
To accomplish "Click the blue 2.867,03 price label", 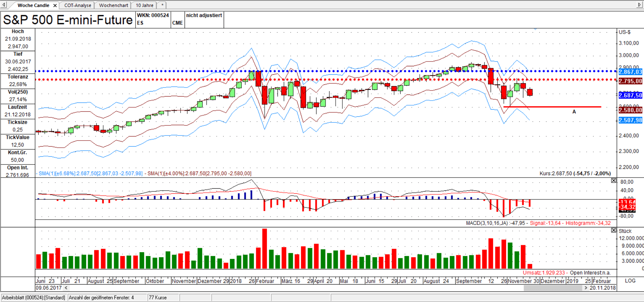I will (631, 72).
